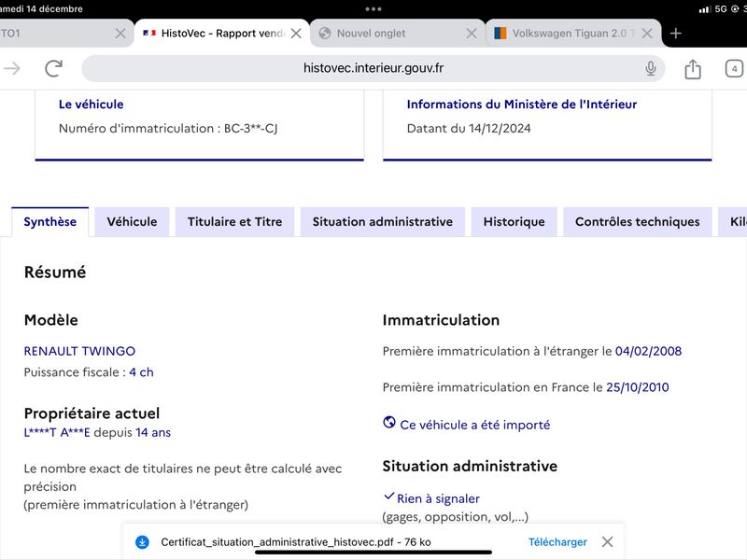The width and height of the screenshot is (747, 560).
Task: Tap the home indicator bar at bottom
Action: [373, 553]
